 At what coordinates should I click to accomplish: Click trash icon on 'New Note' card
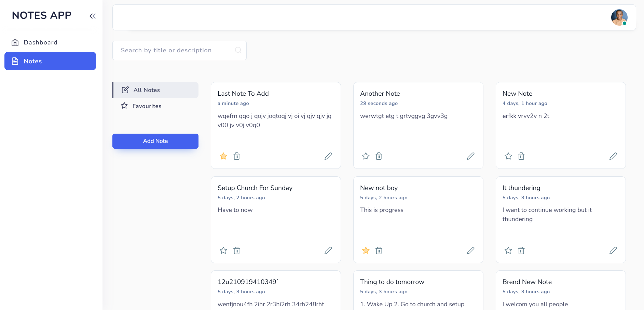[x=521, y=156]
